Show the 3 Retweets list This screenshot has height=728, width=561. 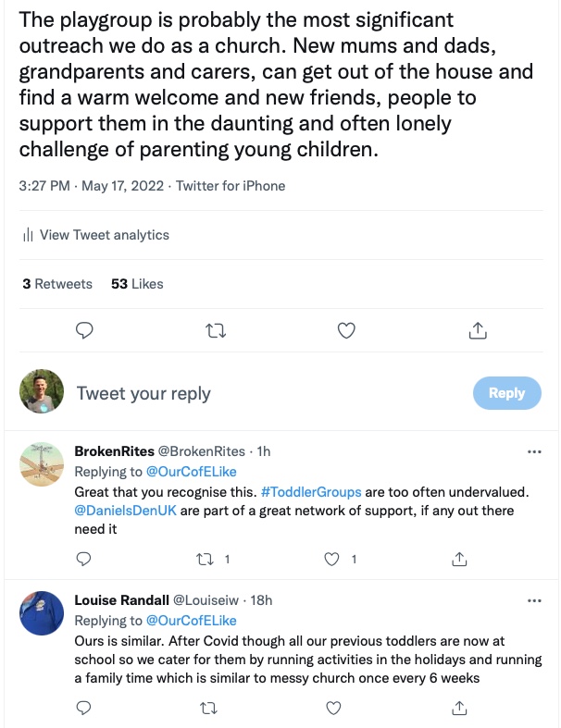click(x=57, y=284)
